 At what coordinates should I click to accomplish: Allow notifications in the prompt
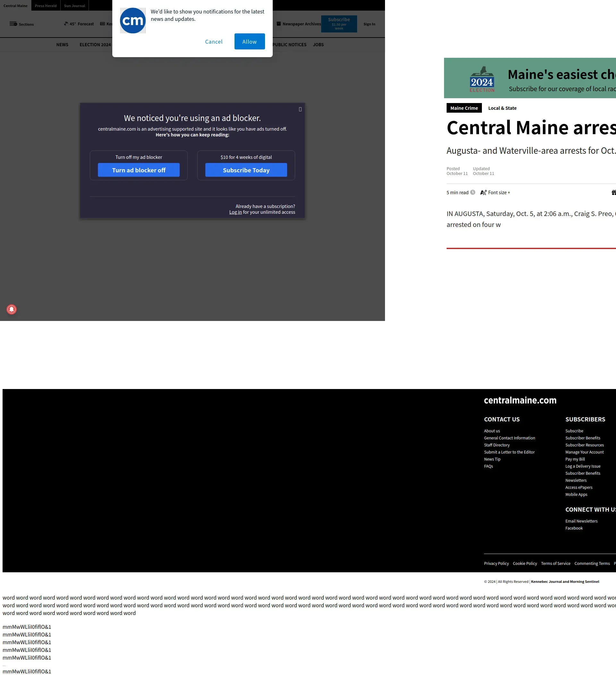(x=250, y=41)
